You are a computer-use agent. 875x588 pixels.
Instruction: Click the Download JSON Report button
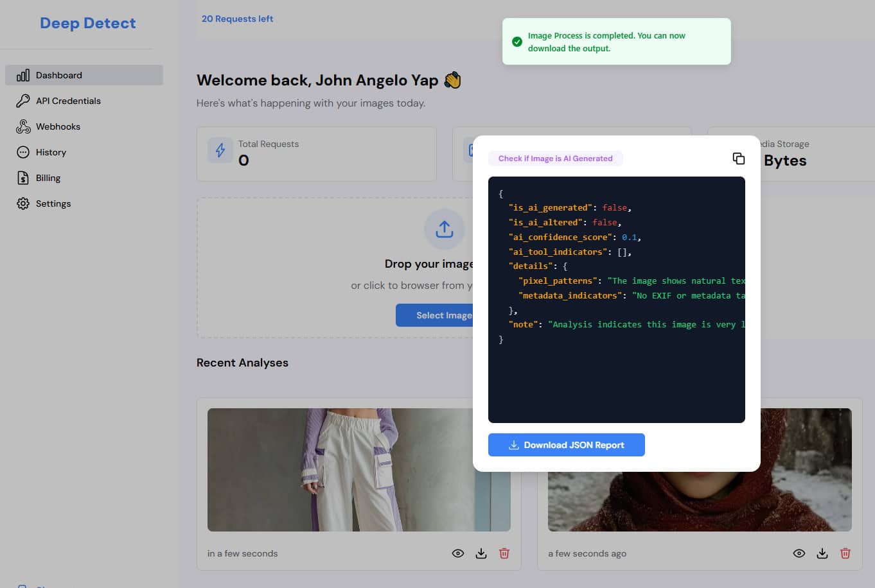pos(566,445)
